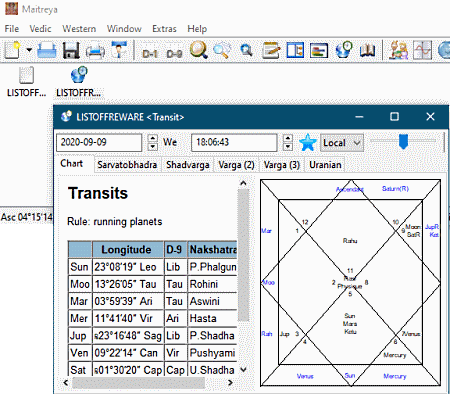Switch to the Varga (3) tab
The width and height of the screenshot is (450, 394).
(x=282, y=165)
